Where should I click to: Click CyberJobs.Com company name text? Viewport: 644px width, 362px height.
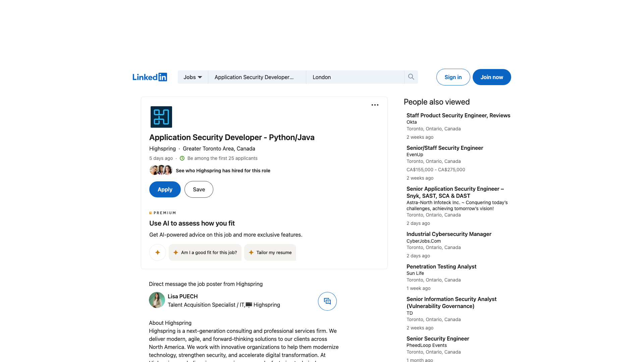[x=424, y=241]
